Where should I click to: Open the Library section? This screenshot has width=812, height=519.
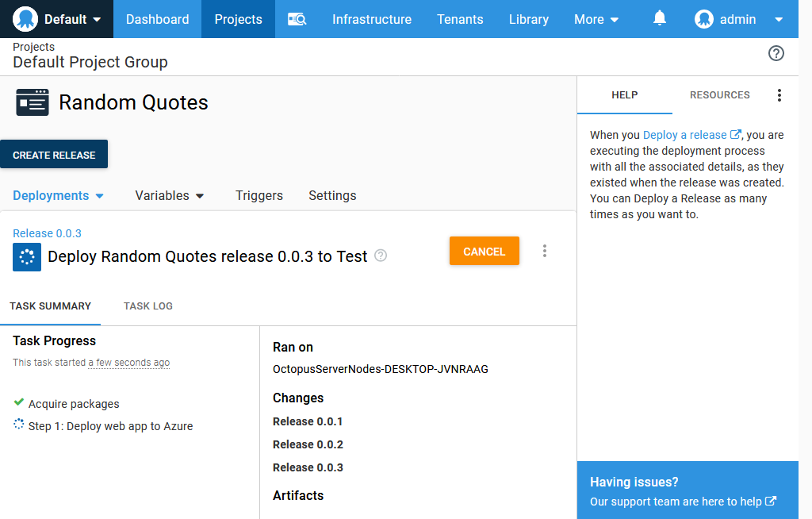[x=529, y=19]
